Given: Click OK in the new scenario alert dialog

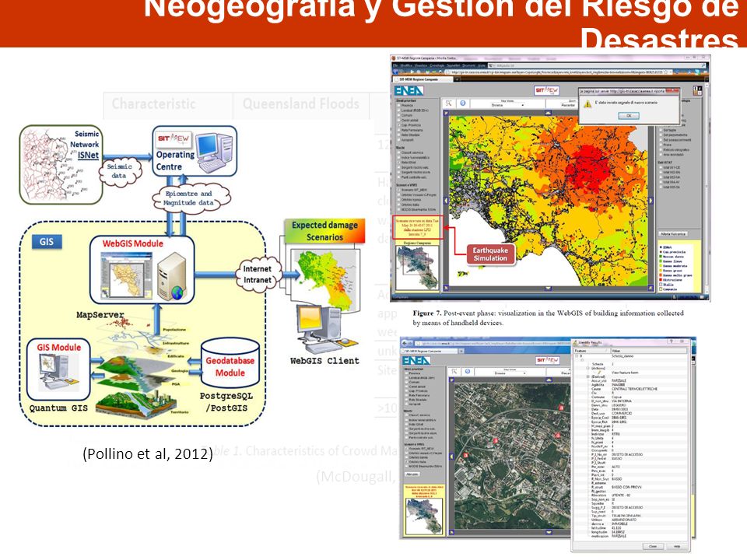Looking at the screenshot, I should click(x=629, y=116).
